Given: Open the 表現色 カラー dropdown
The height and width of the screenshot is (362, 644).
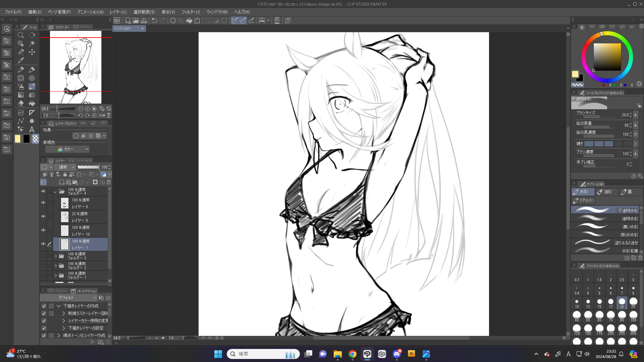Looking at the screenshot, I should pos(67,149).
